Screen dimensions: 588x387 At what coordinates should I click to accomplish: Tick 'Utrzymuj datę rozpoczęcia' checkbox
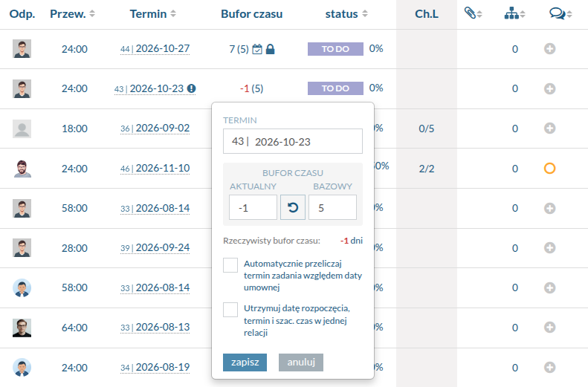[230, 310]
